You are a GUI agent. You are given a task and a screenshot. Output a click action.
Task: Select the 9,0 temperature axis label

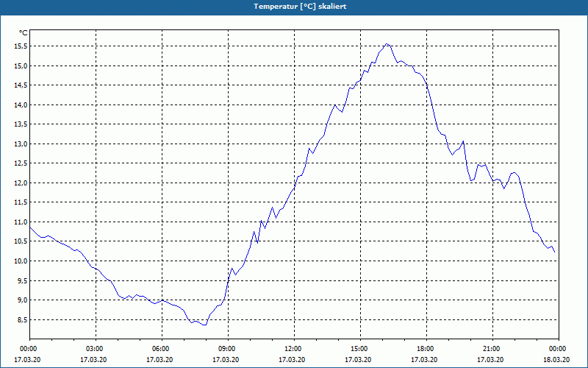coord(22,300)
